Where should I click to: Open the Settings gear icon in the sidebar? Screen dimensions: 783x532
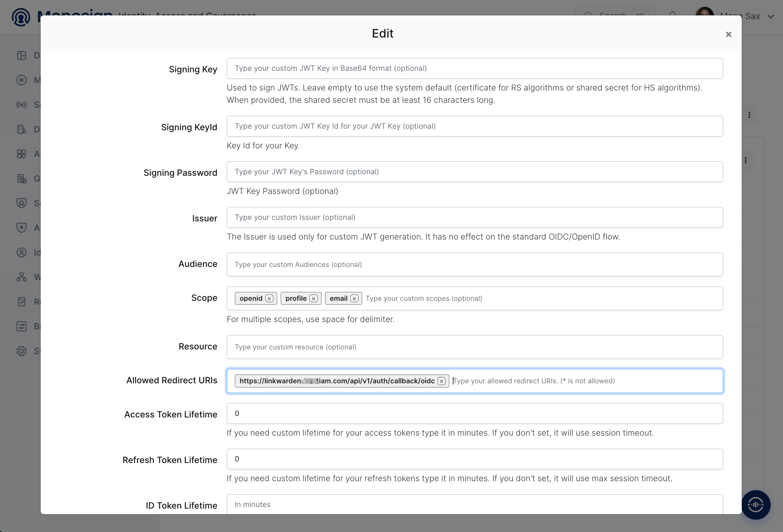22,351
